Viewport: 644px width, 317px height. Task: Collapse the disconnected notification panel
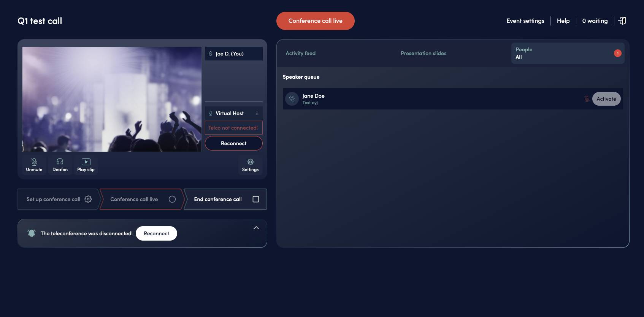click(256, 228)
